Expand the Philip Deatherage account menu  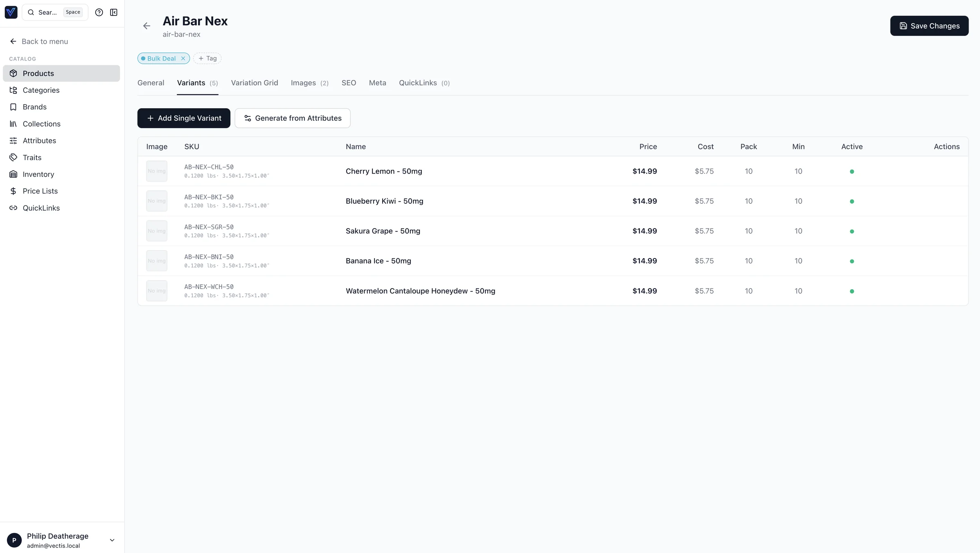[x=111, y=540]
